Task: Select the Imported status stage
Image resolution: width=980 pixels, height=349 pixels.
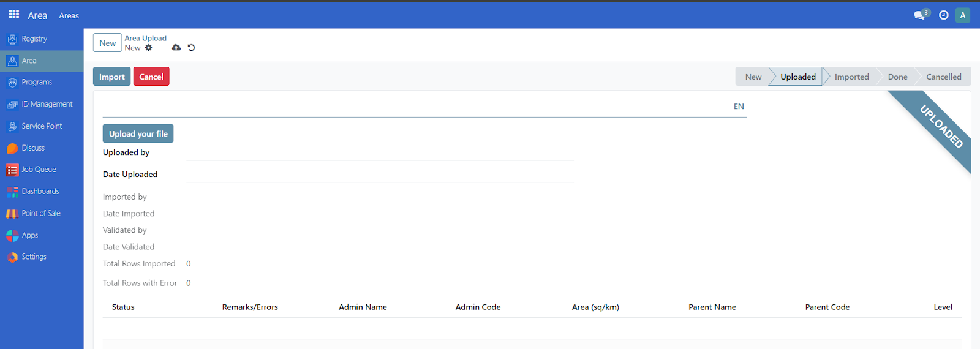Action: coord(851,77)
